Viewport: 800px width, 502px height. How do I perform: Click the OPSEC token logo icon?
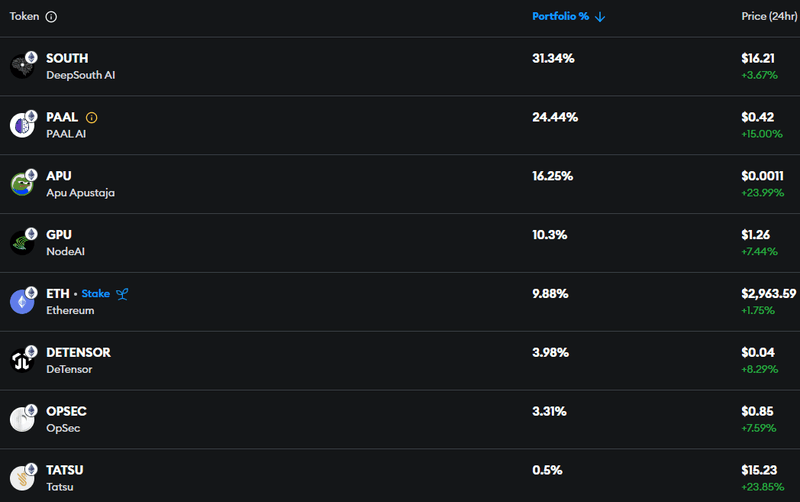click(x=22, y=420)
